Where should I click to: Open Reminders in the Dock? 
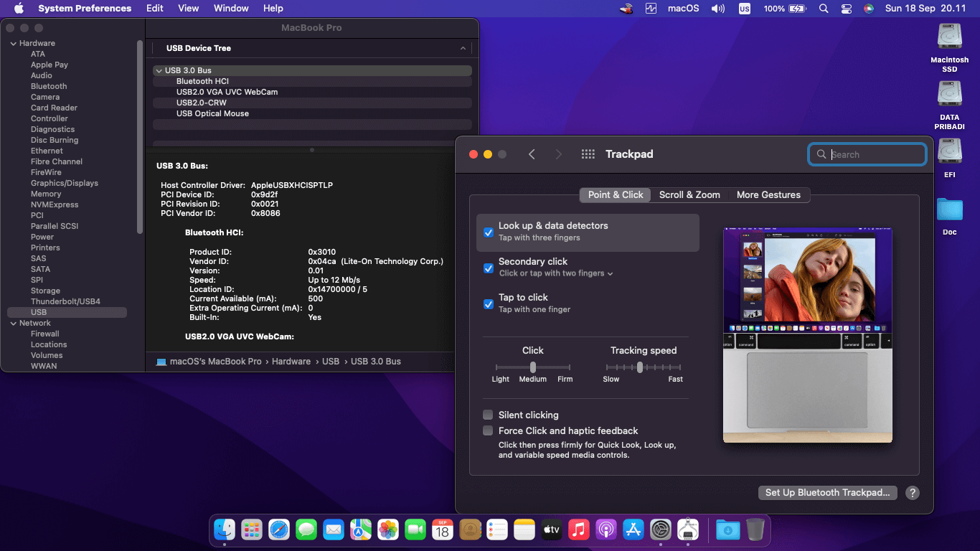point(497,530)
